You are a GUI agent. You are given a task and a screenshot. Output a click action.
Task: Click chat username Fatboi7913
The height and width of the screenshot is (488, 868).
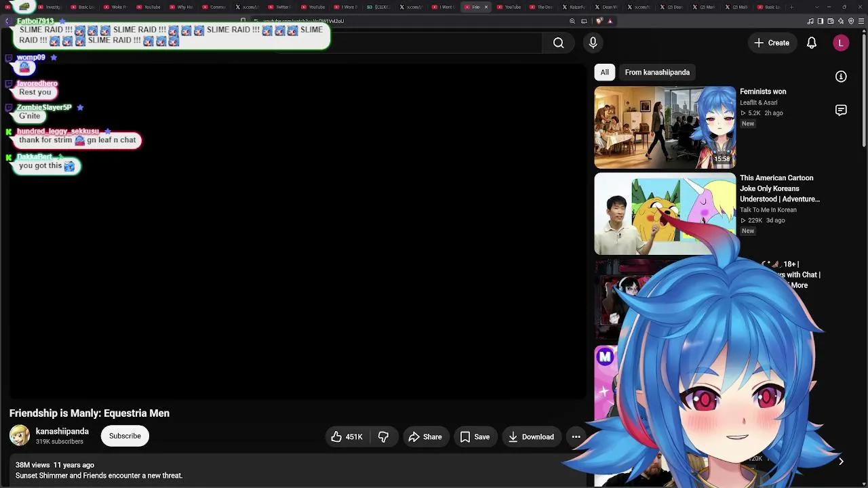pos(35,22)
